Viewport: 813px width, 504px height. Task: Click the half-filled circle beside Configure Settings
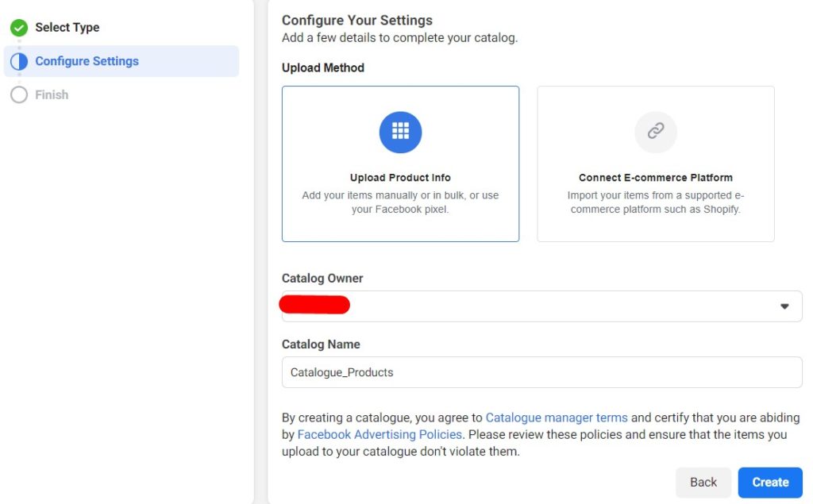[x=19, y=61]
